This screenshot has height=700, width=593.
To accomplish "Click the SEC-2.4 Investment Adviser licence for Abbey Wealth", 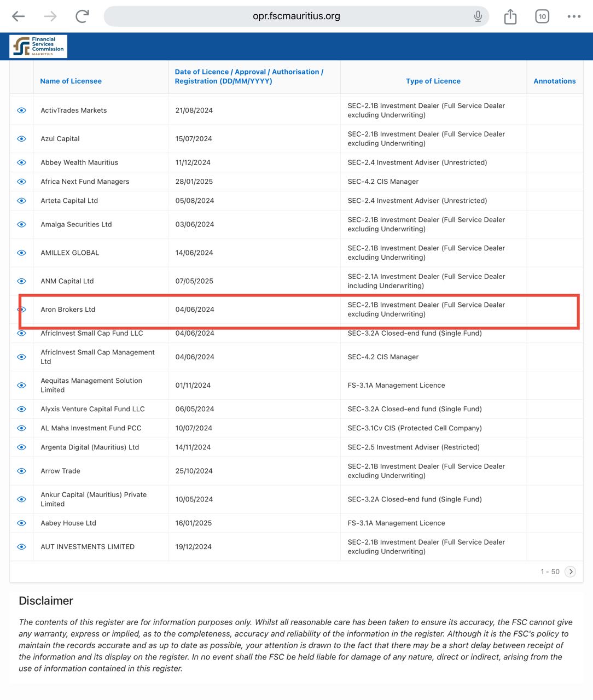I will (417, 162).
